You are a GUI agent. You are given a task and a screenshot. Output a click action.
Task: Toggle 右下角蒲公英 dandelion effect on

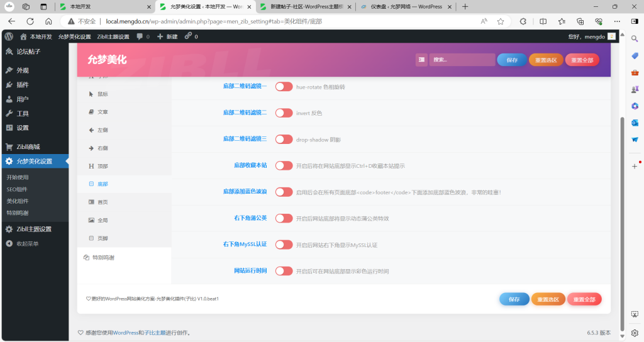(284, 218)
